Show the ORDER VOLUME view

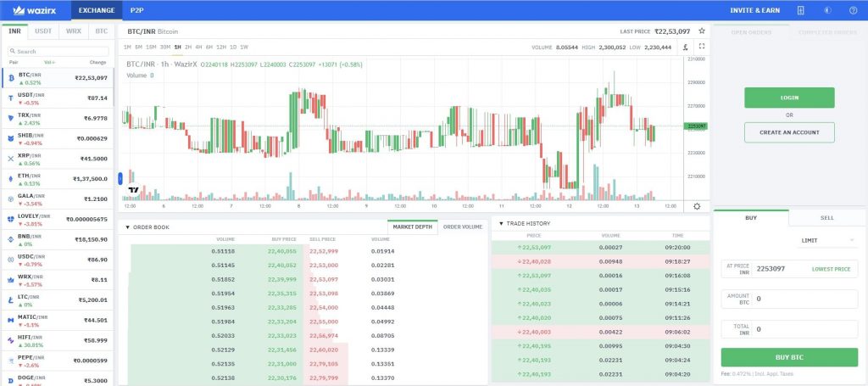point(463,227)
